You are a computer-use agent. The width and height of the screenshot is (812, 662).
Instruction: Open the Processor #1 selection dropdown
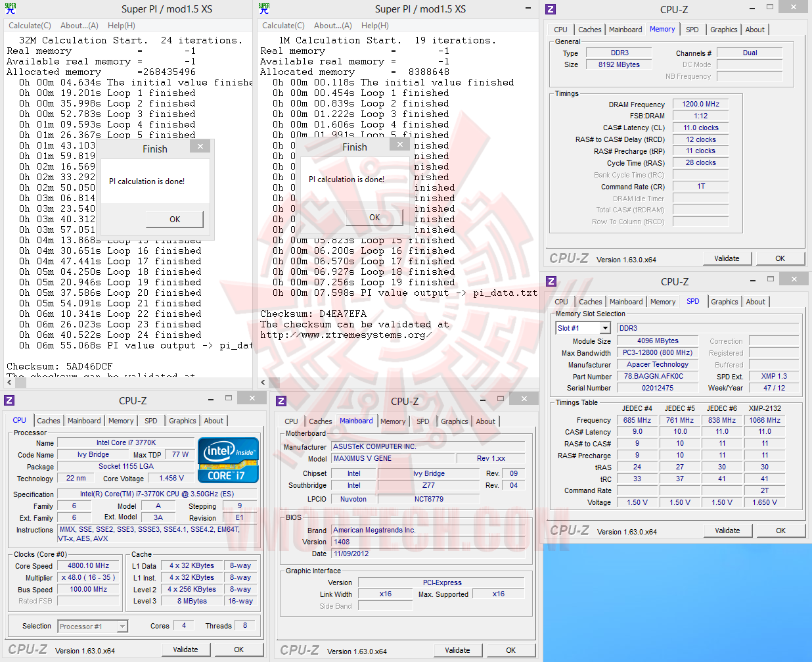92,627
